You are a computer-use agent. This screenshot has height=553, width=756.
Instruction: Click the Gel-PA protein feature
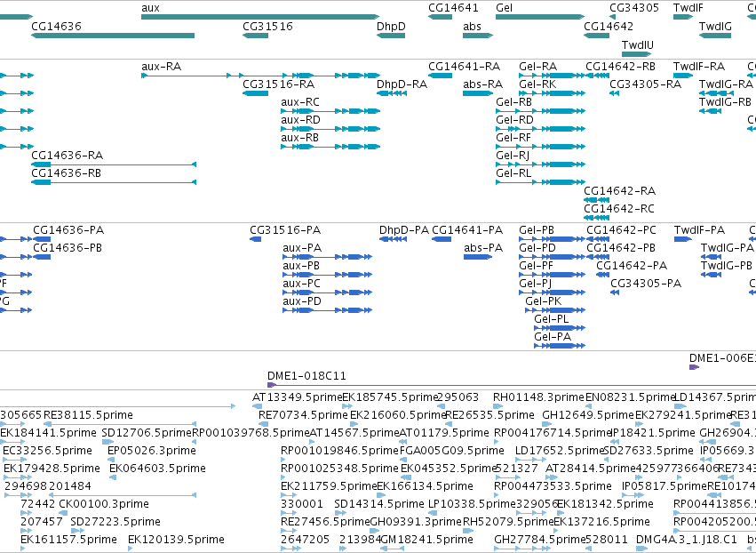[x=560, y=346]
